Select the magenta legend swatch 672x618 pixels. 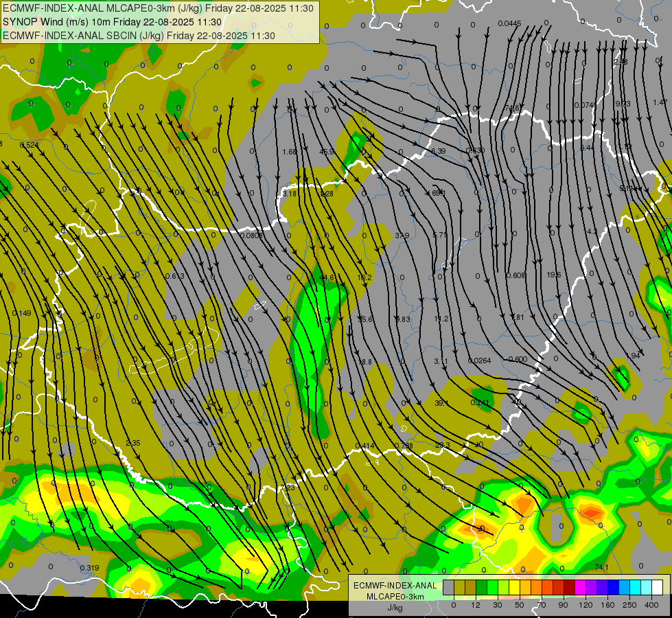tap(580, 587)
